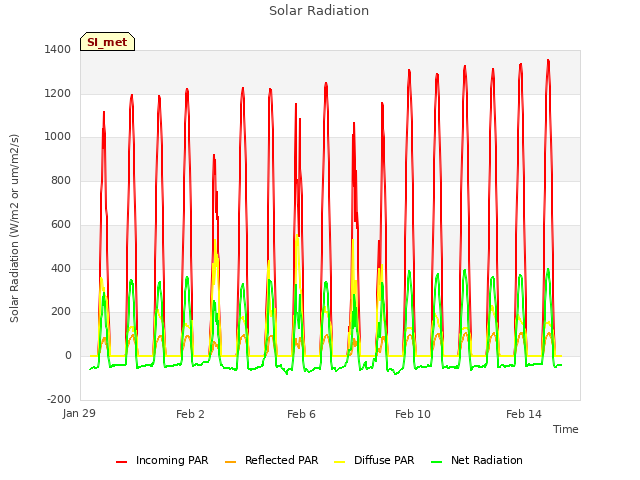Toggle the Reflected PAR legend entry
This screenshot has height=480, width=640.
coord(271,460)
